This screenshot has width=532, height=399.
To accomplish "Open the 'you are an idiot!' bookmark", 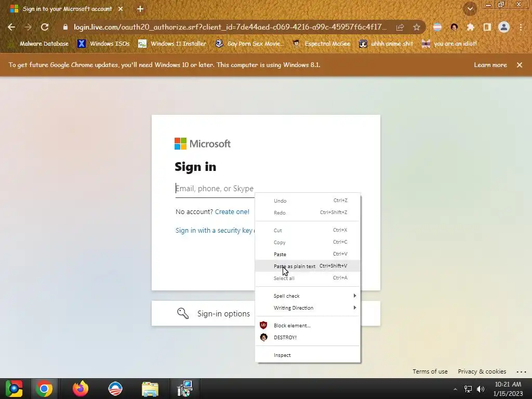I will [449, 44].
